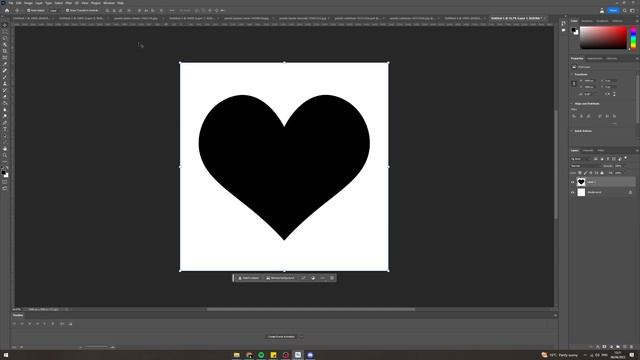Open the Image menu

click(28, 3)
